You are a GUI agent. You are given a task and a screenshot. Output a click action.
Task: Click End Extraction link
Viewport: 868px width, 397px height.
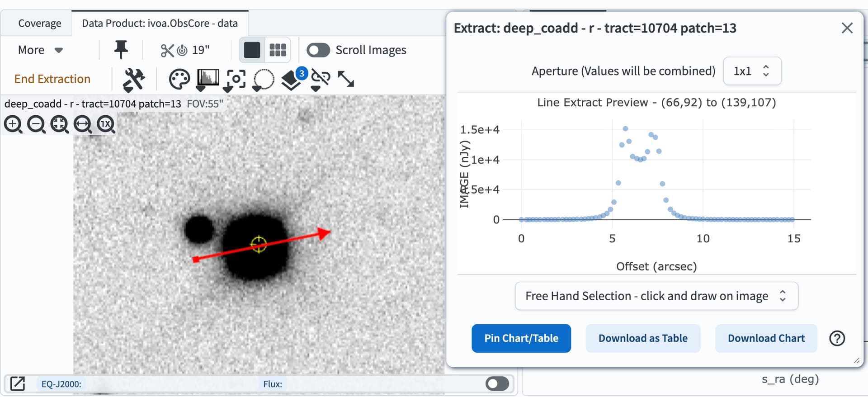pyautogui.click(x=52, y=79)
